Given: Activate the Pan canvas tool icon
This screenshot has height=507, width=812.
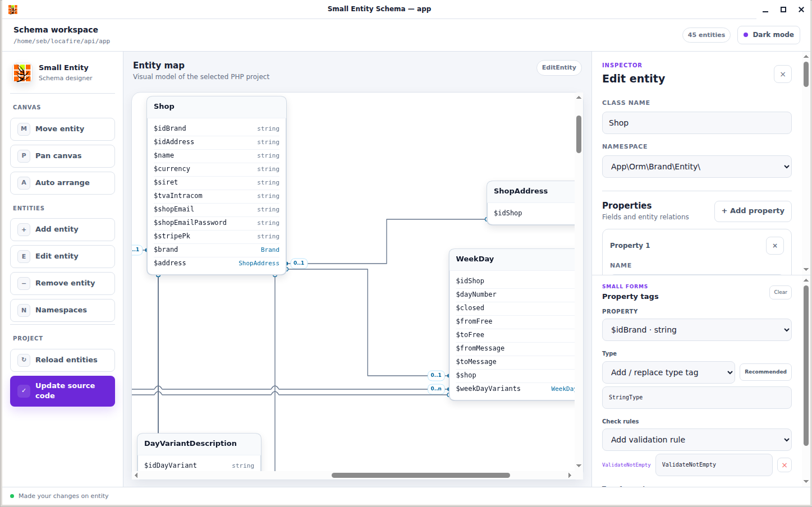Looking at the screenshot, I should (x=24, y=156).
